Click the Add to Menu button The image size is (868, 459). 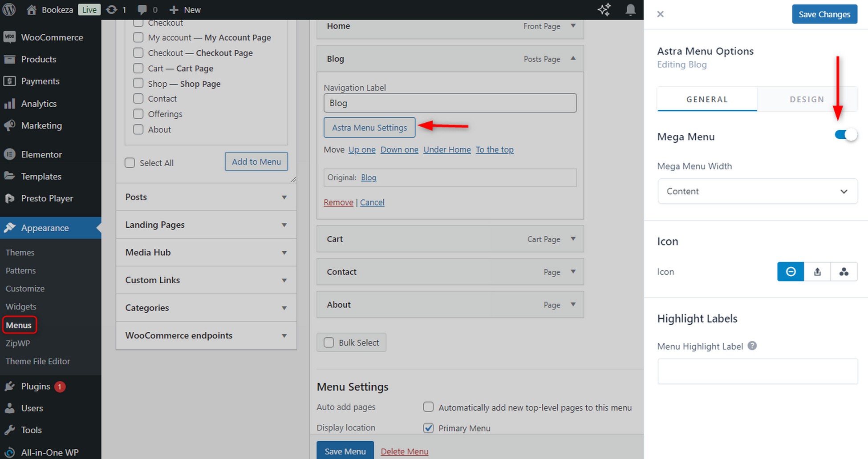[x=256, y=161]
